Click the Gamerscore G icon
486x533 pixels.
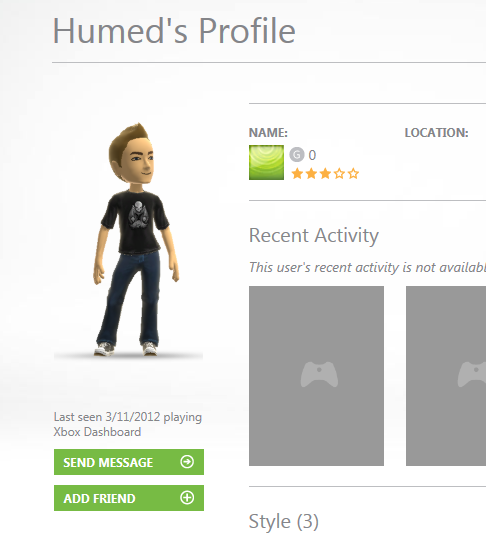(x=297, y=155)
